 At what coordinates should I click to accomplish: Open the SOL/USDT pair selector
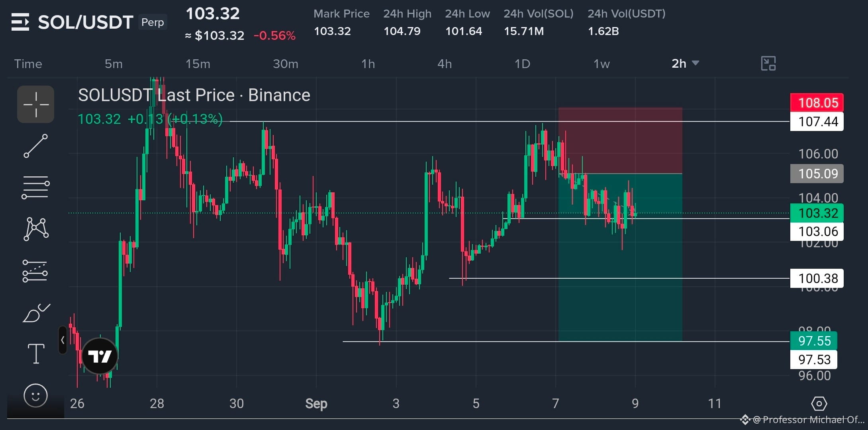85,22
